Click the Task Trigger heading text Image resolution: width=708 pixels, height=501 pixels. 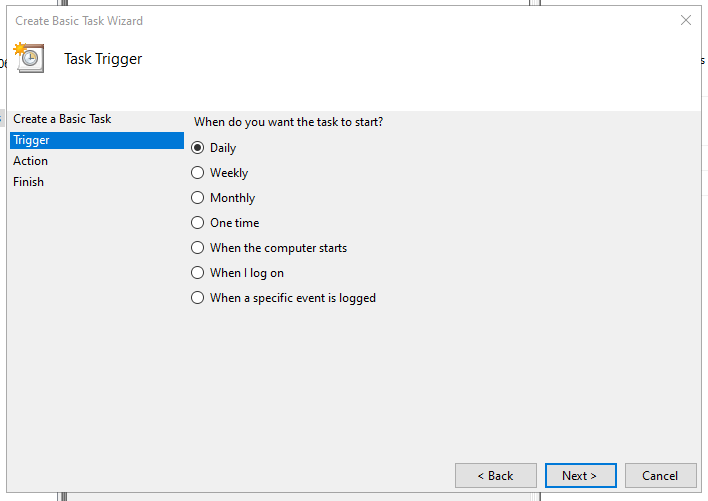click(x=103, y=59)
